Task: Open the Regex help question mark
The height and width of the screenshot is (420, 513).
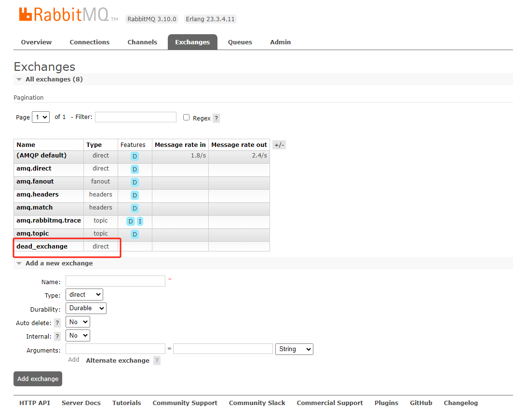Action: [x=216, y=118]
